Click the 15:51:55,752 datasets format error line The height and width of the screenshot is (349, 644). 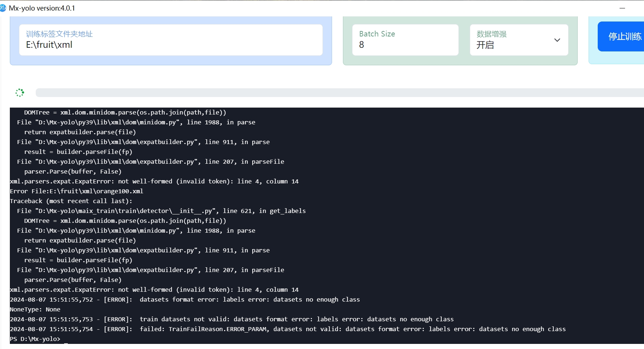pyautogui.click(x=185, y=299)
